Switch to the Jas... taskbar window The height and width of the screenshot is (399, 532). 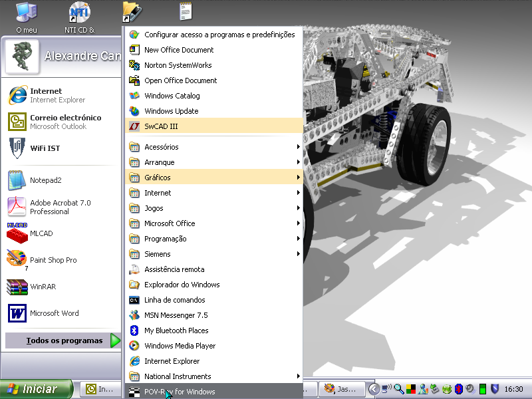[342, 389]
